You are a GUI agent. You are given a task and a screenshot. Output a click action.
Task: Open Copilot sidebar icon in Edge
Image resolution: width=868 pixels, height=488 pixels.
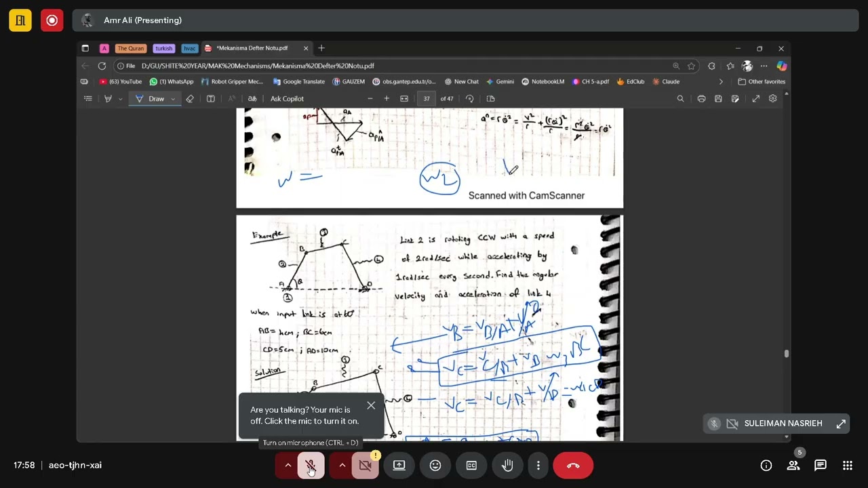(782, 66)
